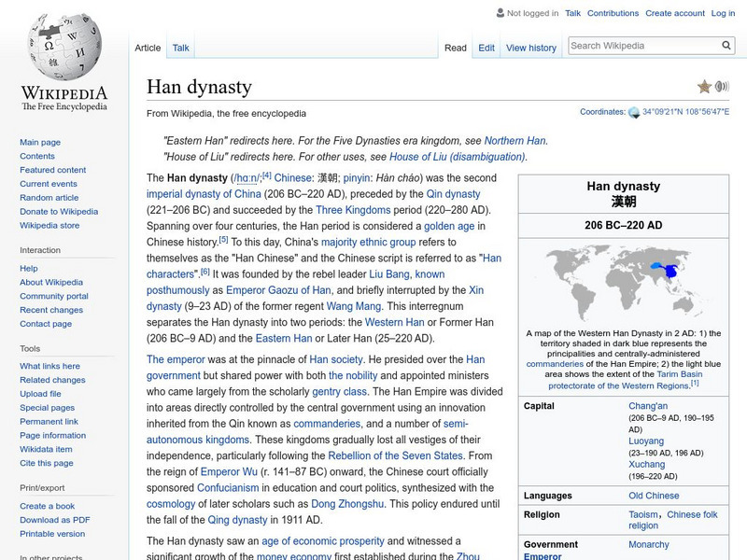Click the Confucianism link
This screenshot has width=747, height=560.
tap(228, 487)
